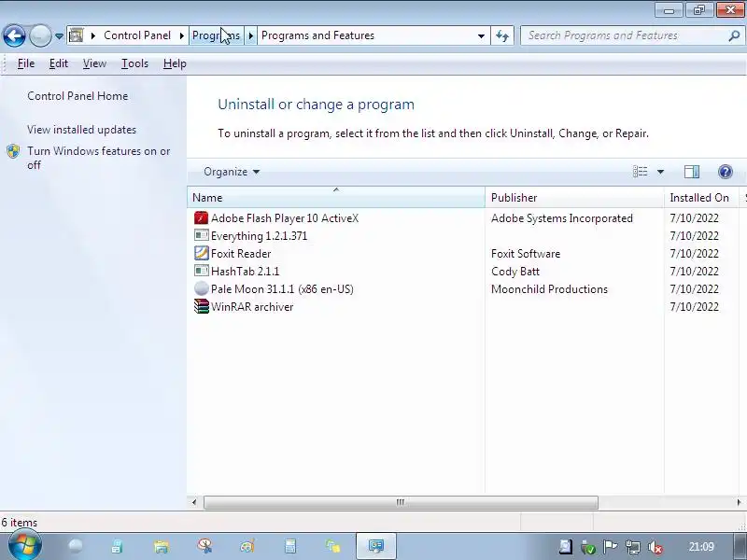Expand arrow after Programs breadcrumb
Image resolution: width=747 pixels, height=560 pixels.
(x=250, y=35)
